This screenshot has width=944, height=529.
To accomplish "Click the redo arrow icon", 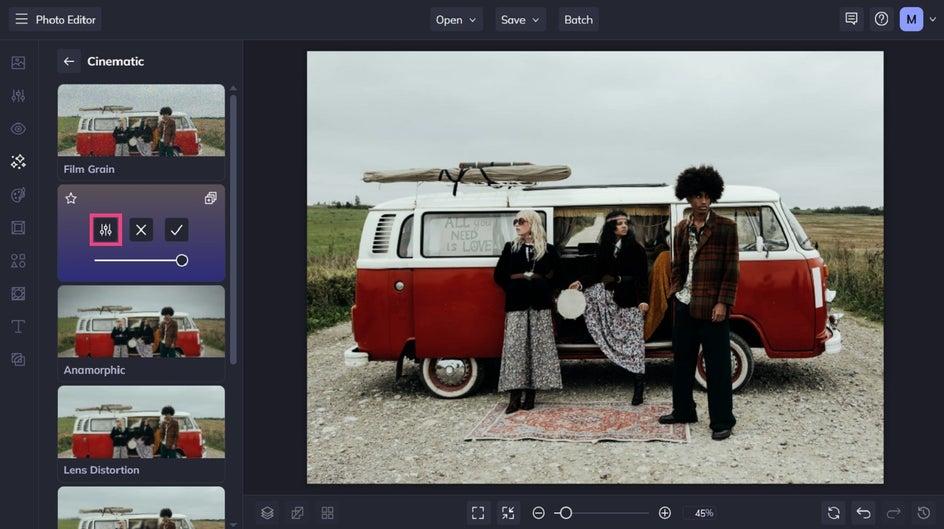I will (893, 513).
